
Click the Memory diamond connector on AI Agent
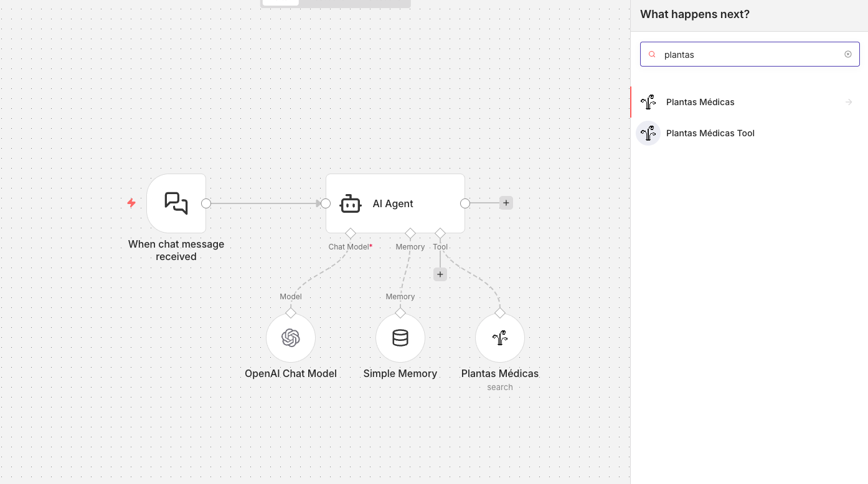[x=410, y=233]
